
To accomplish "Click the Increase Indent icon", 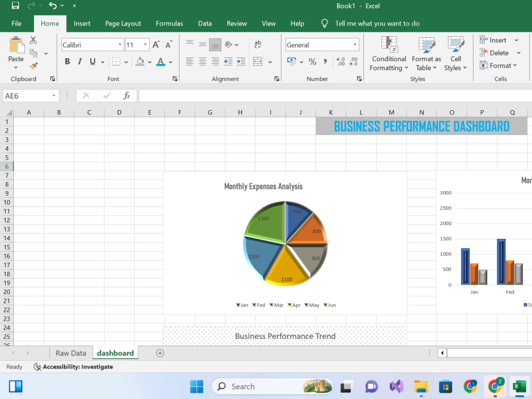I will point(241,62).
